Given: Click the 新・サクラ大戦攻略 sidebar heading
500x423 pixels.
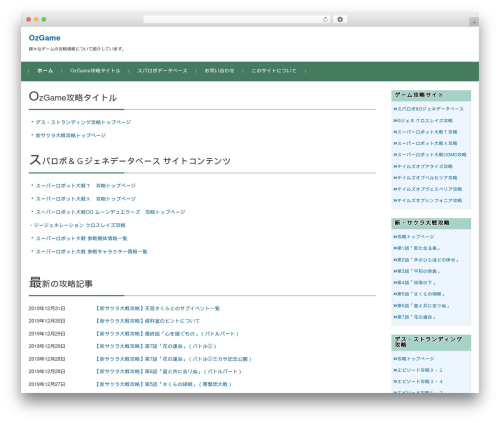Looking at the screenshot, I should pos(422,223).
